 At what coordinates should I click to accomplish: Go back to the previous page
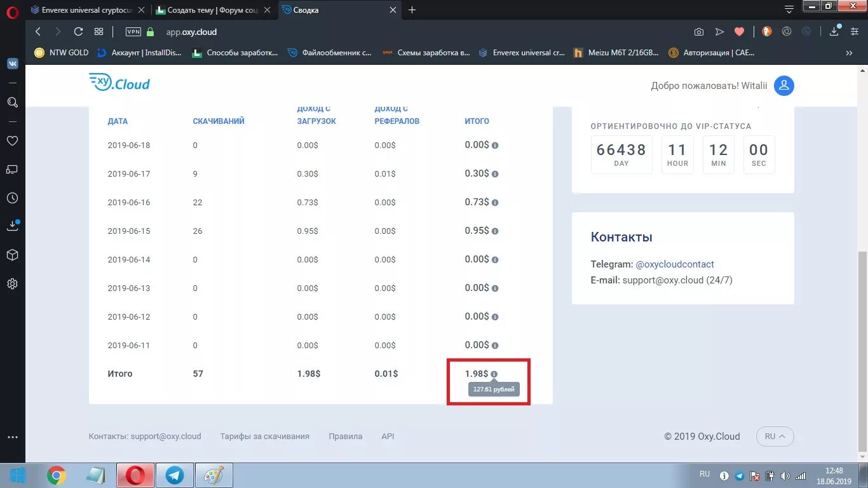38,32
